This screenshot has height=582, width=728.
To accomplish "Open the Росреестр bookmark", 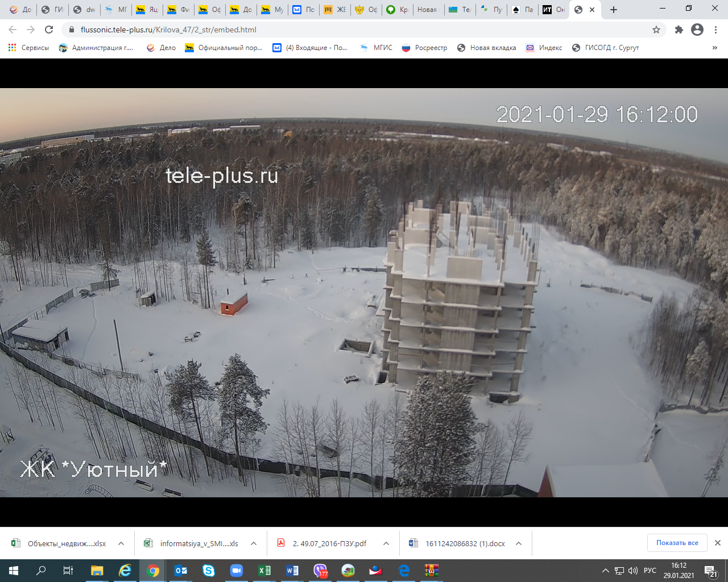I will pos(424,48).
